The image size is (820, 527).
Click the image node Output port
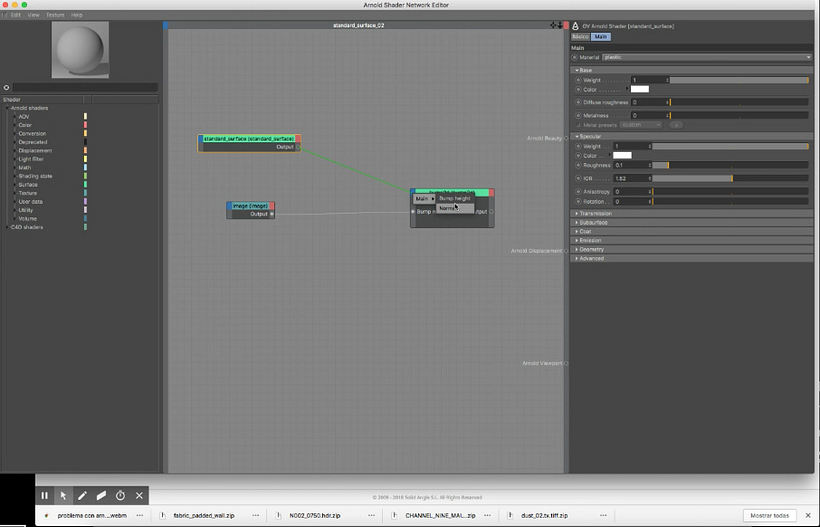coord(272,214)
